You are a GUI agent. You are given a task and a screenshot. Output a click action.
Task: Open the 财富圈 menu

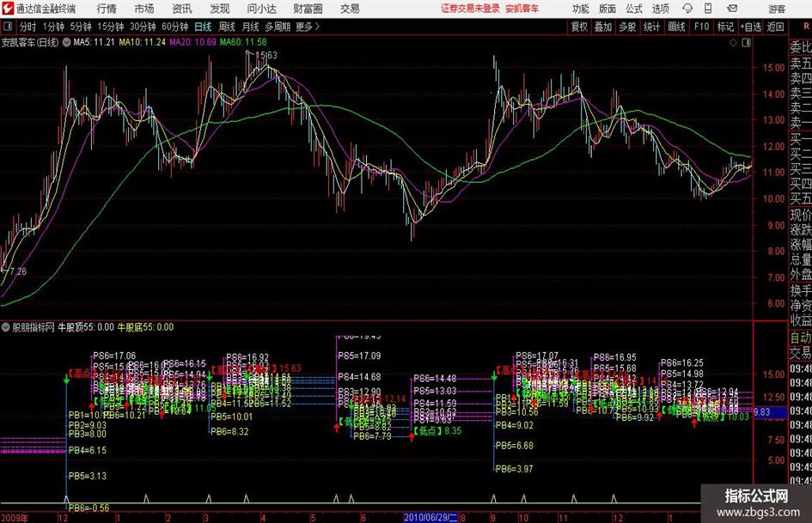[308, 9]
